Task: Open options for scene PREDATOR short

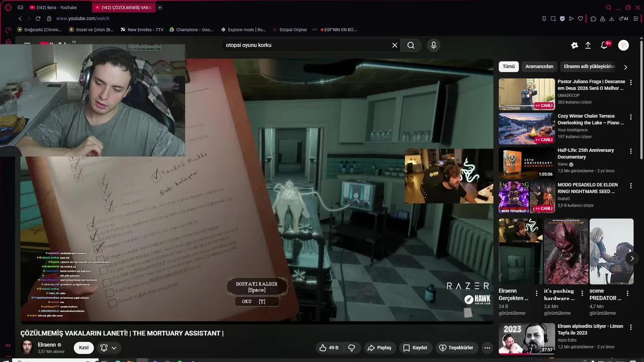Action: 627,293
